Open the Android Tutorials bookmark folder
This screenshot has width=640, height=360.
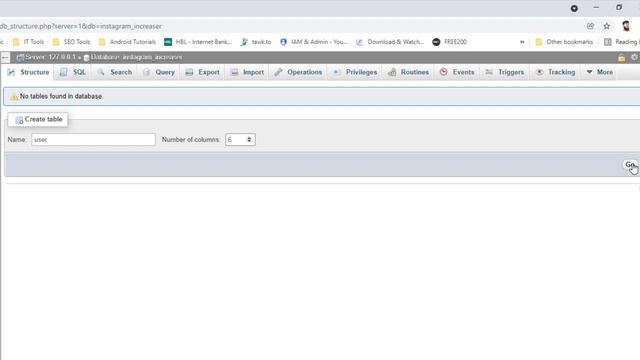[x=127, y=42]
